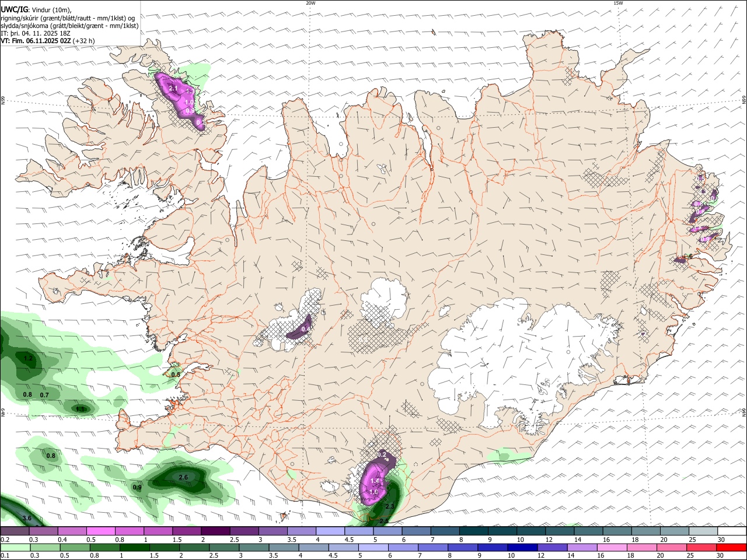Click the 0.5 value on the west coast near Reykjavik
Image resolution: width=747 pixels, height=560 pixels.
pyautogui.click(x=176, y=374)
